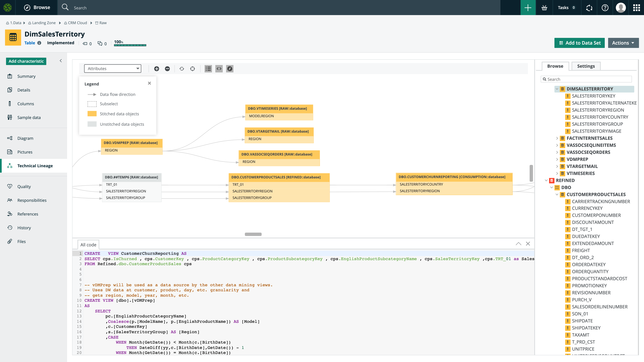Open the Activities sync icon in top bar
Viewport: 644px width, 362px height.
point(589,7)
